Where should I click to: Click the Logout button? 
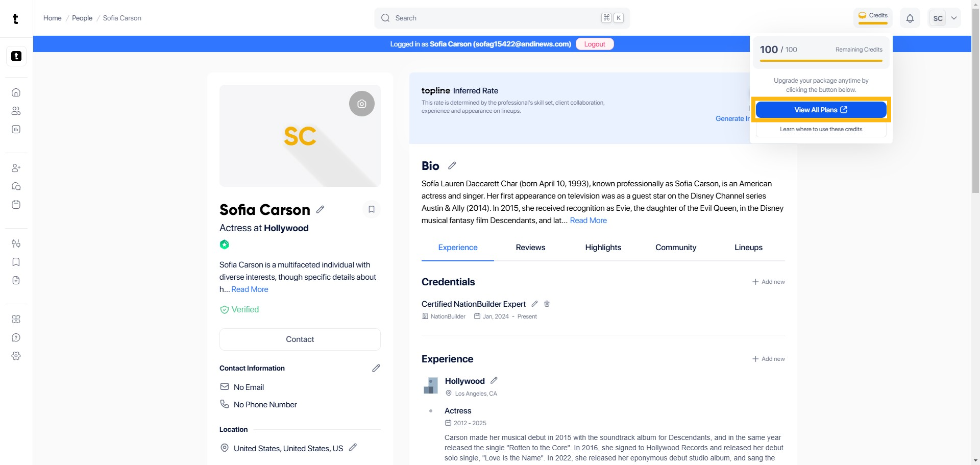pyautogui.click(x=594, y=44)
